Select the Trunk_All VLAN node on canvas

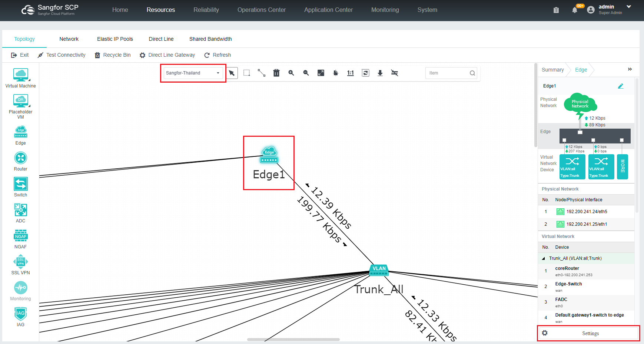click(379, 270)
